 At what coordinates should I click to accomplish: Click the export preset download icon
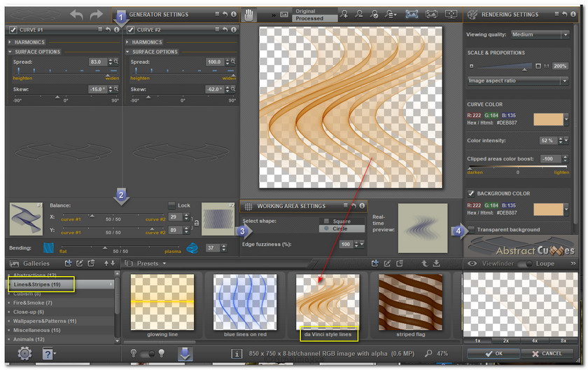coord(436,263)
